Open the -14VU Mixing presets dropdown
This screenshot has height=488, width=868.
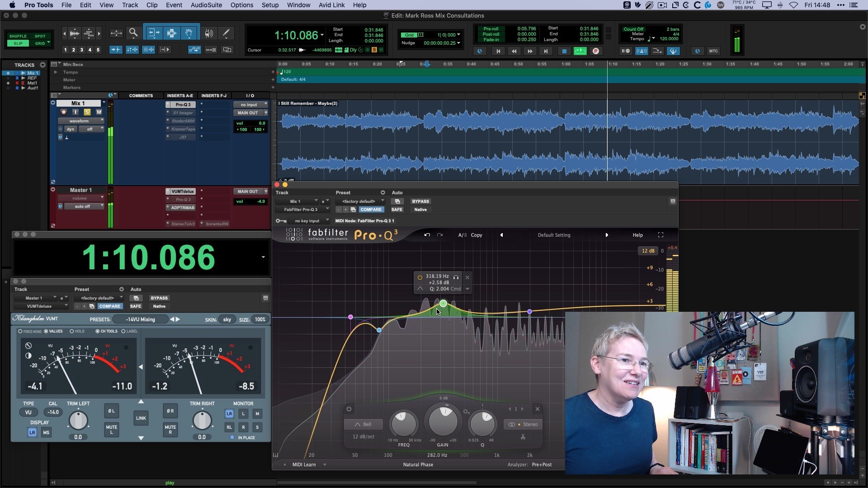click(140, 319)
